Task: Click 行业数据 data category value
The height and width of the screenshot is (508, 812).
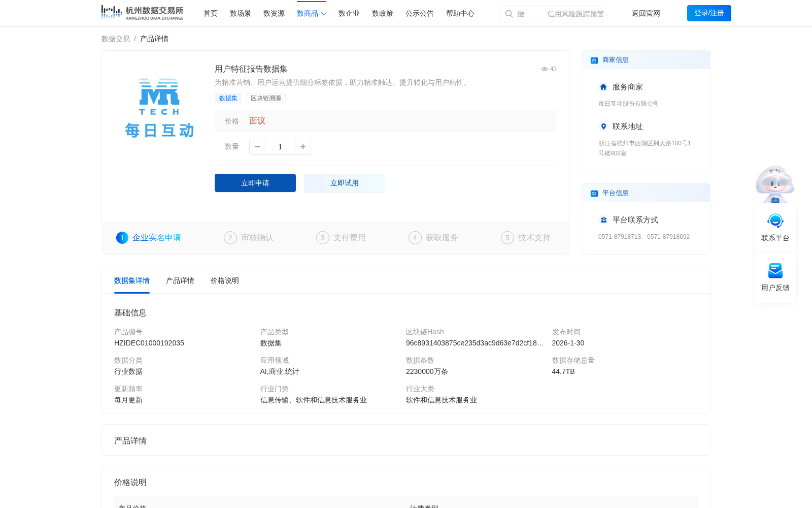Action: pyautogui.click(x=128, y=371)
